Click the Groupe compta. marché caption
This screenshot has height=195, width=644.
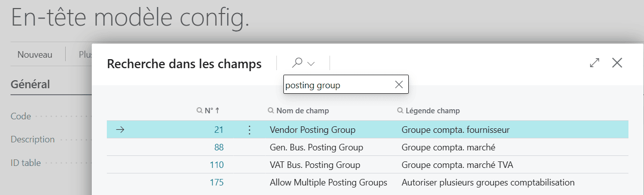click(x=448, y=147)
